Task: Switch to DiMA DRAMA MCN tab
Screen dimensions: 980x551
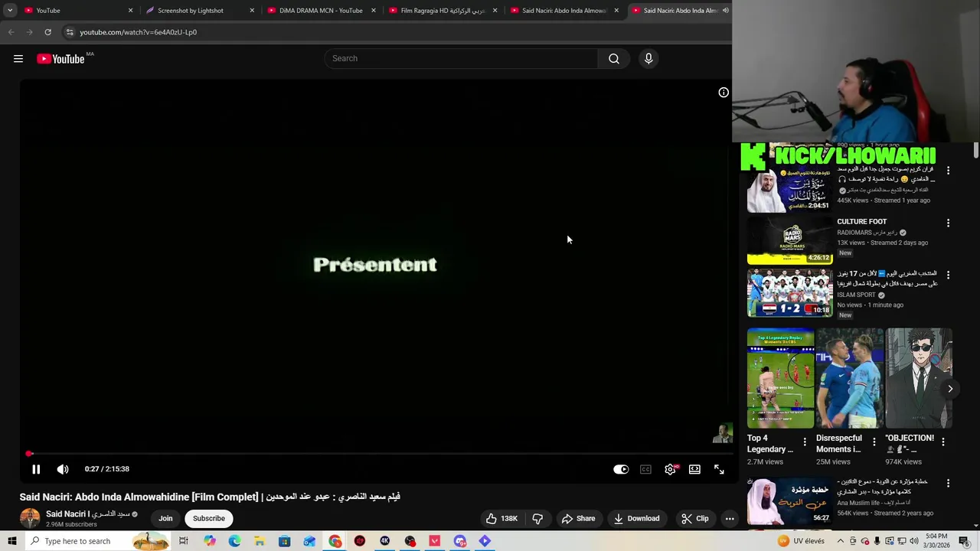Action: tap(321, 11)
